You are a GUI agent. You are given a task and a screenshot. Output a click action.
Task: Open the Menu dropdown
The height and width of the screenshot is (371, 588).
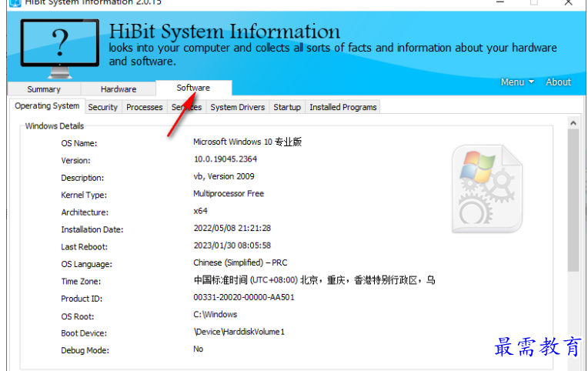[517, 82]
